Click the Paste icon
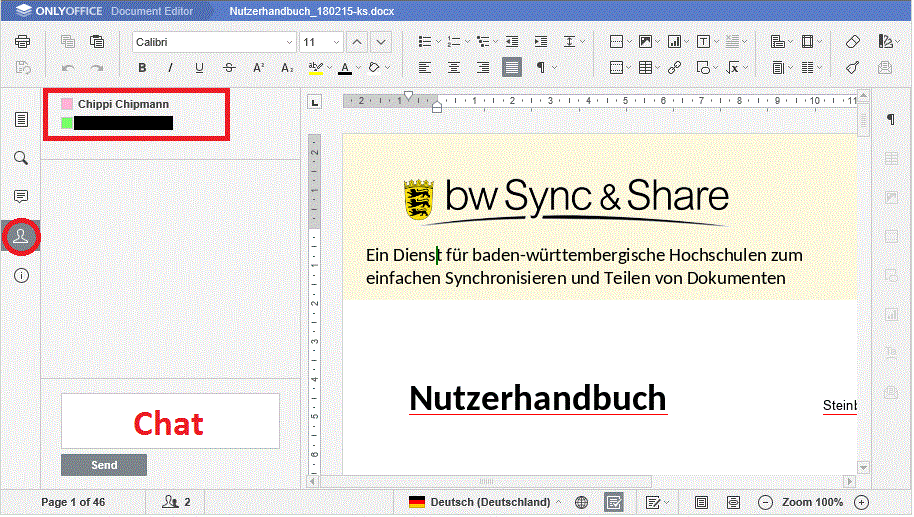This screenshot has height=517, width=914. pyautogui.click(x=97, y=42)
